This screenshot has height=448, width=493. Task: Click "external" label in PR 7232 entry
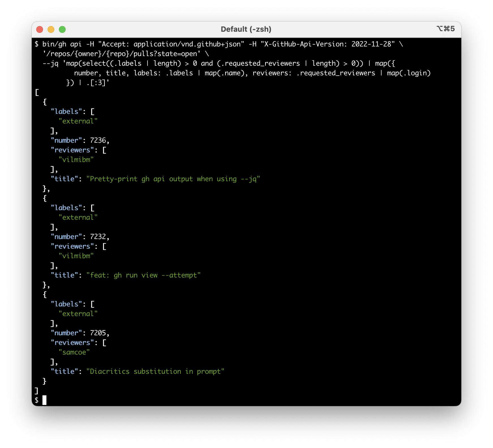[78, 217]
